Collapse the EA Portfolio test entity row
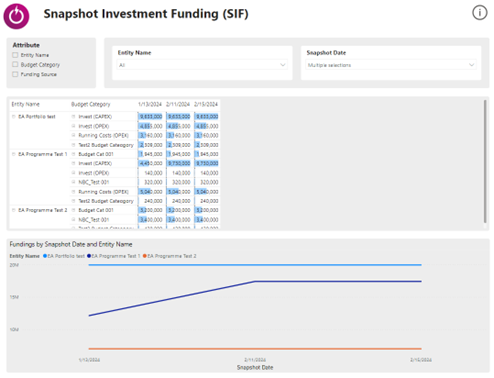The height and width of the screenshot is (378, 494). 14,117
